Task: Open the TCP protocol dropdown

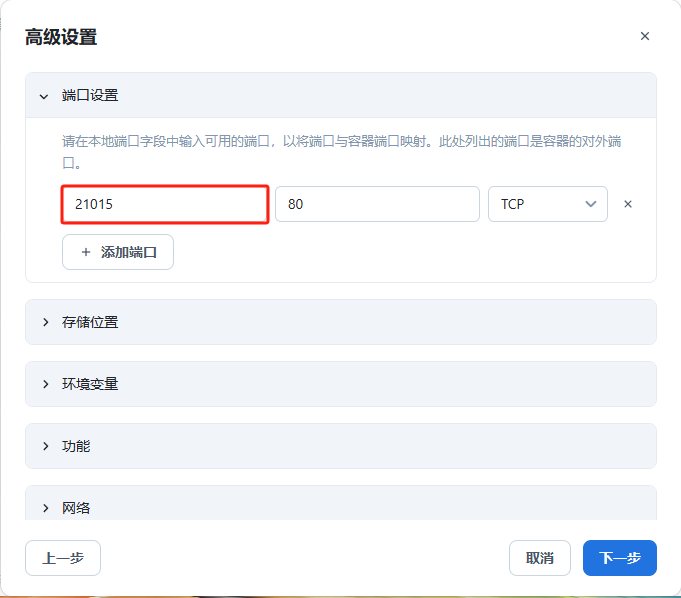Action: coord(547,204)
